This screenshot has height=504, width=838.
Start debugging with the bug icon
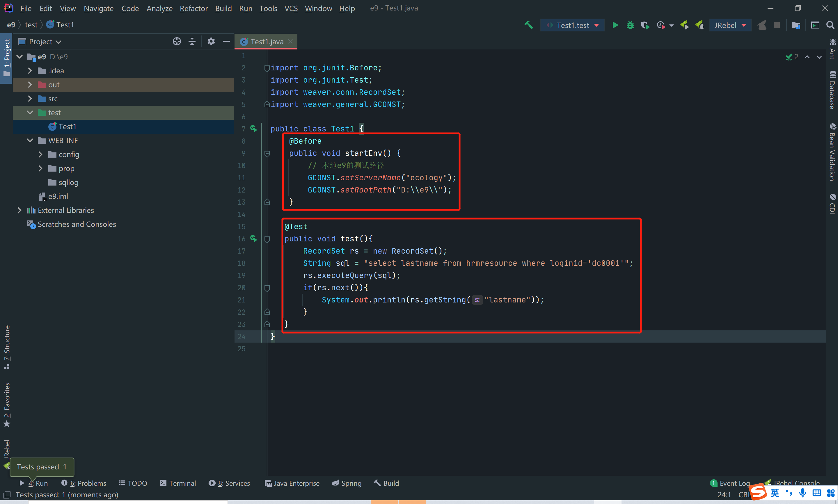point(630,25)
